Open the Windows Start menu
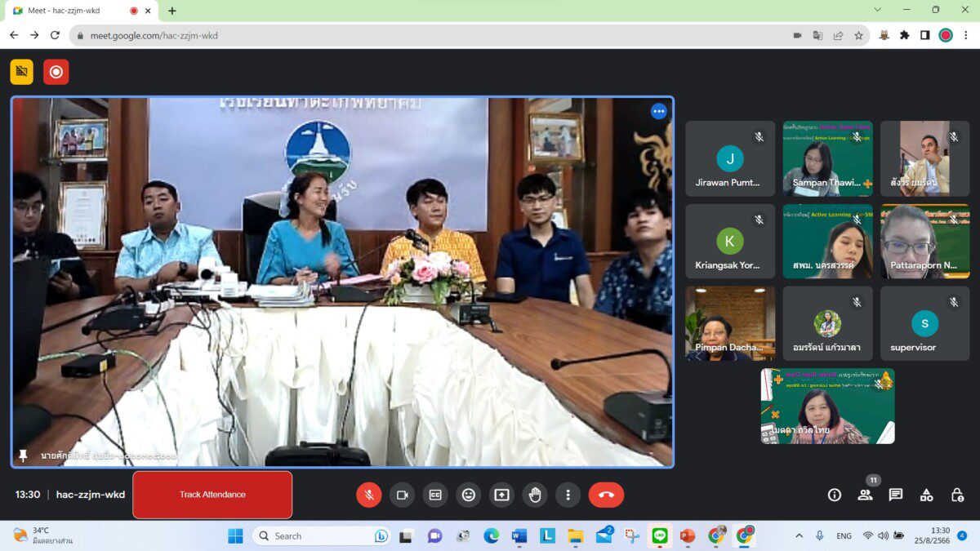This screenshot has width=980, height=551. tap(235, 535)
